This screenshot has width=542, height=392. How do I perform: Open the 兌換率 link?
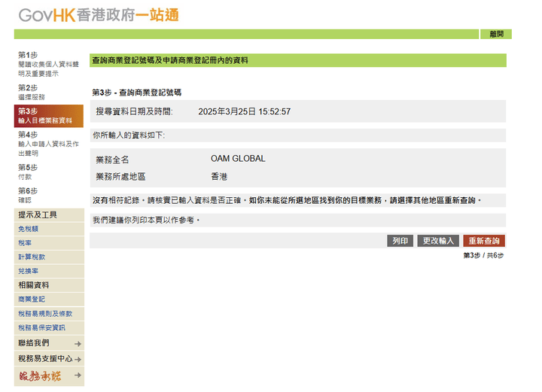click(x=28, y=271)
